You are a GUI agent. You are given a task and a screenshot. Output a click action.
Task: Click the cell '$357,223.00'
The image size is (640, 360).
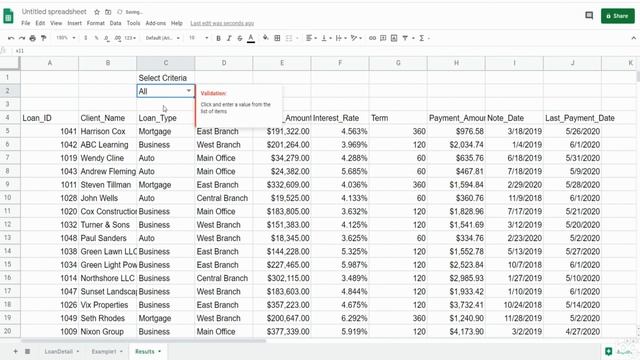coord(282,305)
